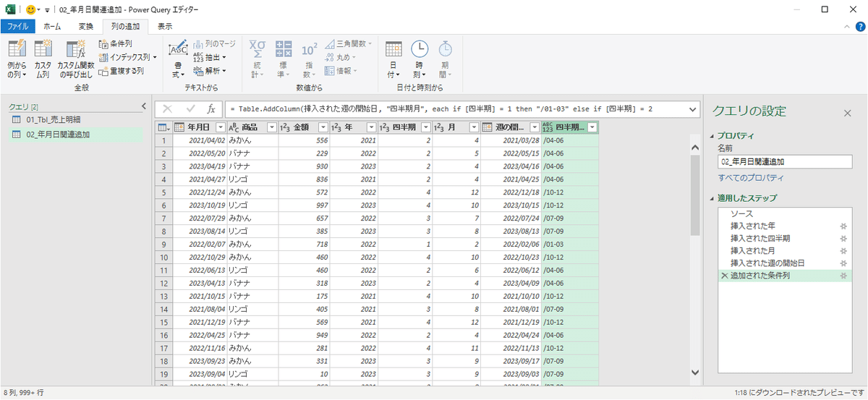Viewport: 868px width, 400px height.
Task: Click the 重複する列 (Duplicate Column) button
Action: tap(122, 71)
